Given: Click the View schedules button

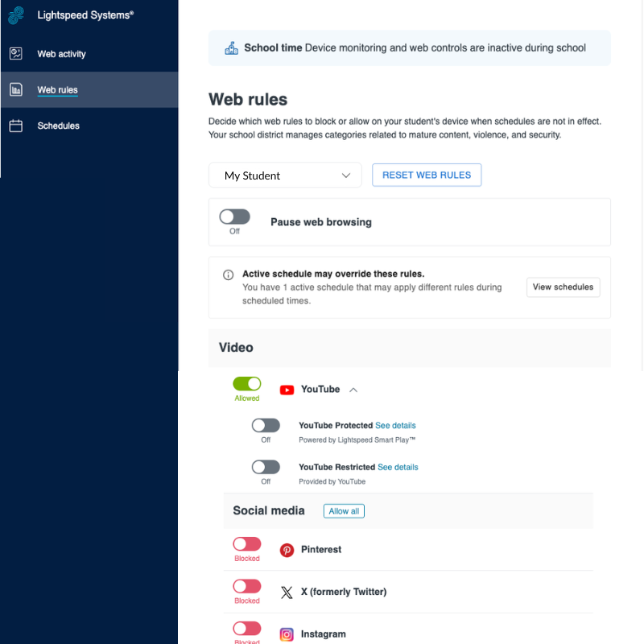Looking at the screenshot, I should coord(563,287).
